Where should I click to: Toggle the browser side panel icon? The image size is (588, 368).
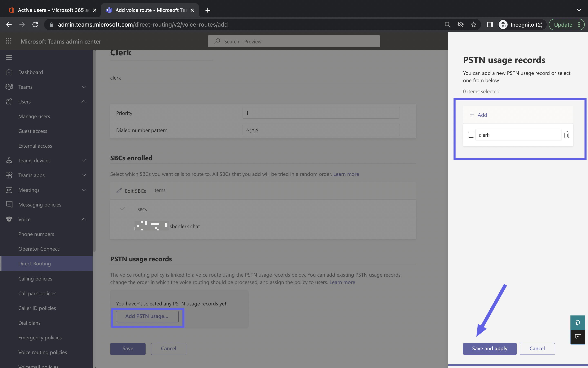pos(490,25)
